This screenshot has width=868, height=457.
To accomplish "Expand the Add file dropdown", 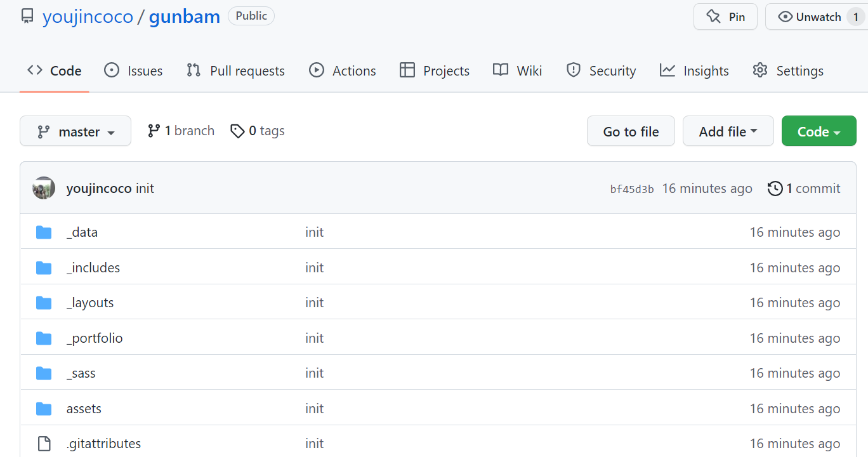I will [728, 131].
